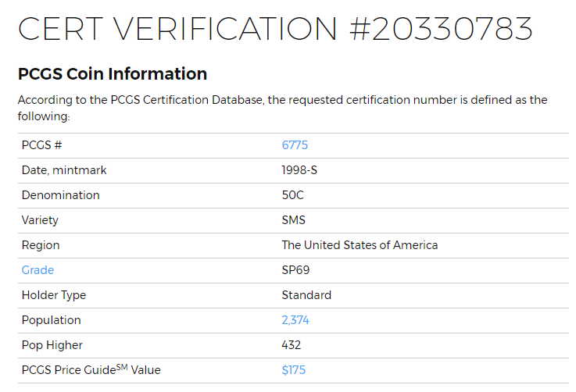Image resolution: width=576 pixels, height=392 pixels.
Task: Click the SP69 grade value
Action: 295,270
